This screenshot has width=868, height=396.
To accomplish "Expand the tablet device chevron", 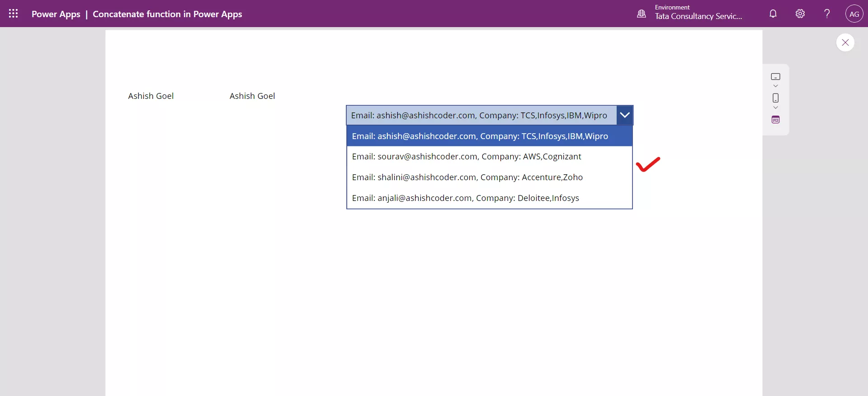I will [775, 86].
